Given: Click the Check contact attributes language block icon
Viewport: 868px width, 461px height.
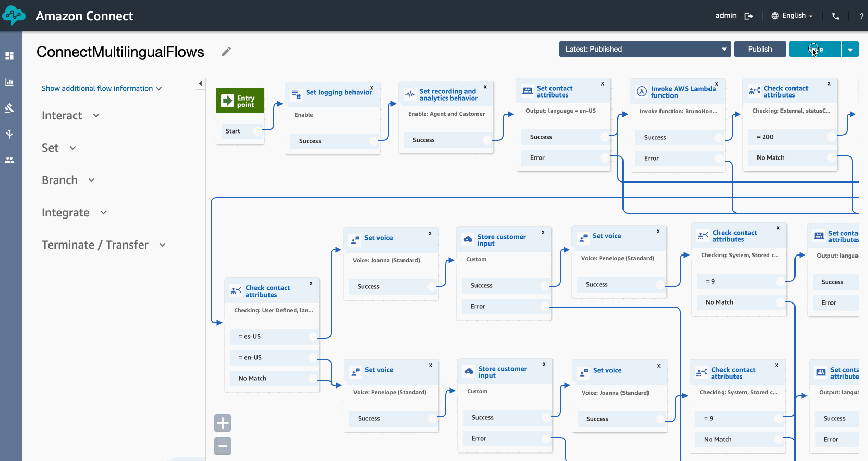Looking at the screenshot, I should coord(236,290).
